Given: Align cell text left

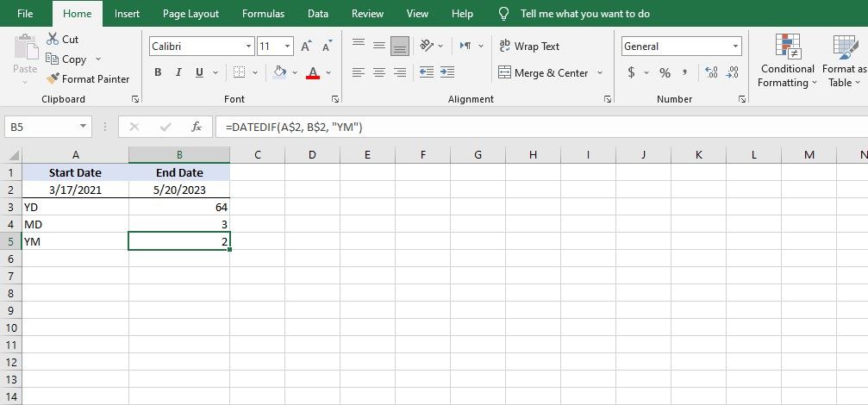Looking at the screenshot, I should (x=359, y=72).
